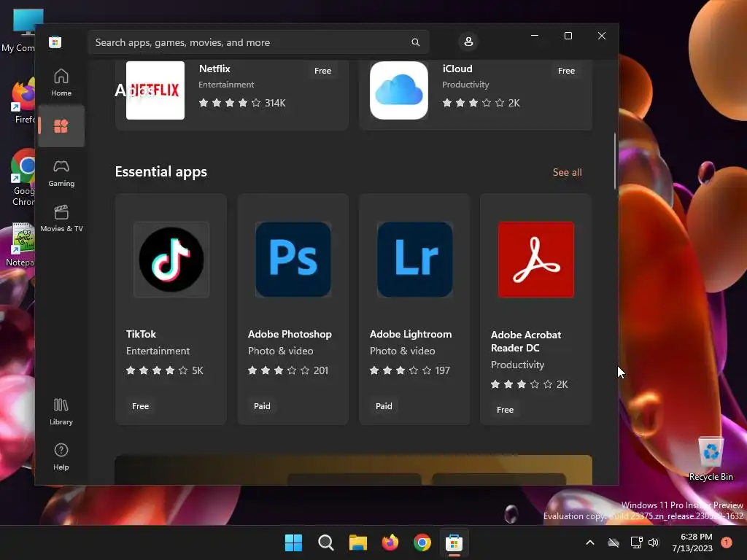
Task: Open the user account profile icon
Action: 468,42
